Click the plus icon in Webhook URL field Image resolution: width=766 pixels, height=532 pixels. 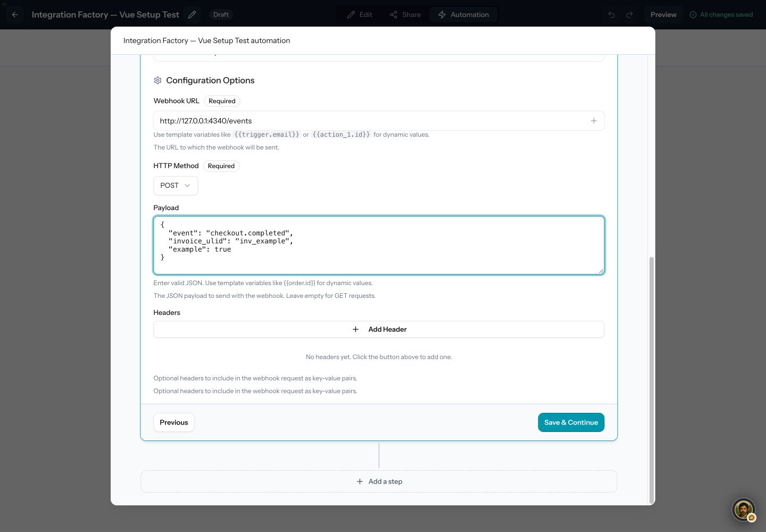[594, 121]
